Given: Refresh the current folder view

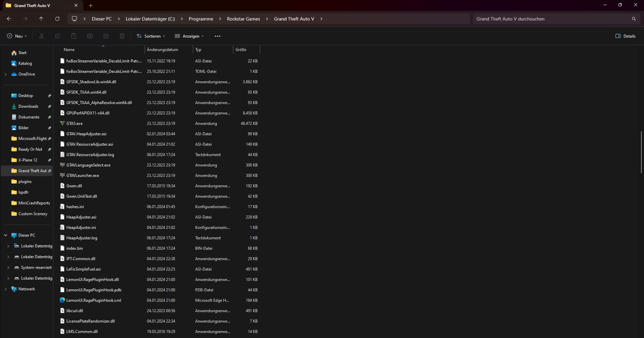Looking at the screenshot, I should tap(57, 19).
